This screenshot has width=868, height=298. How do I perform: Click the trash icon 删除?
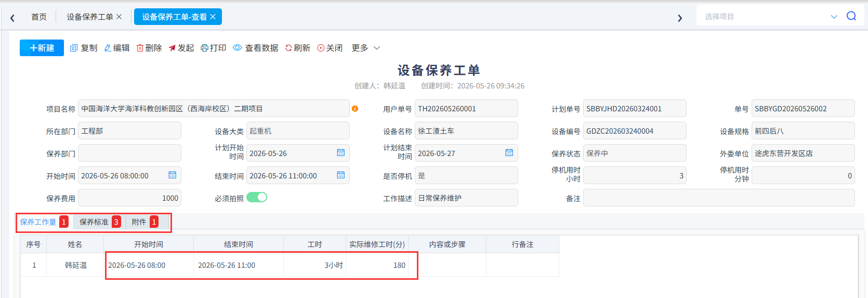[149, 48]
